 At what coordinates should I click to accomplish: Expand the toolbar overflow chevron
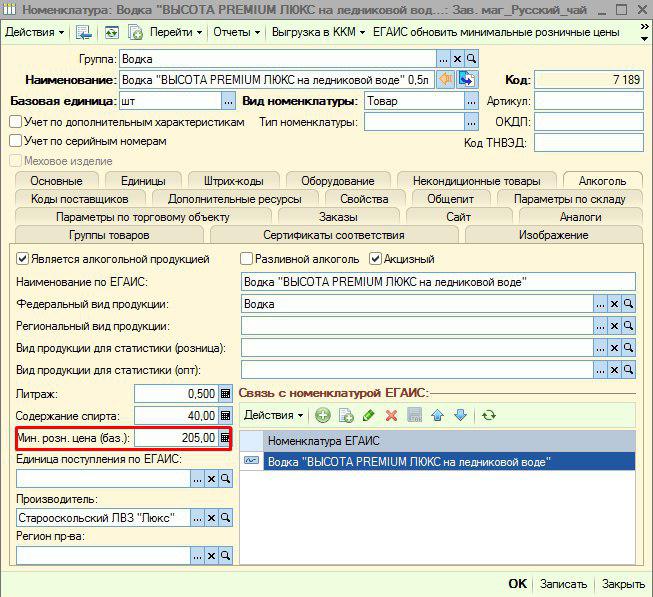(x=644, y=27)
